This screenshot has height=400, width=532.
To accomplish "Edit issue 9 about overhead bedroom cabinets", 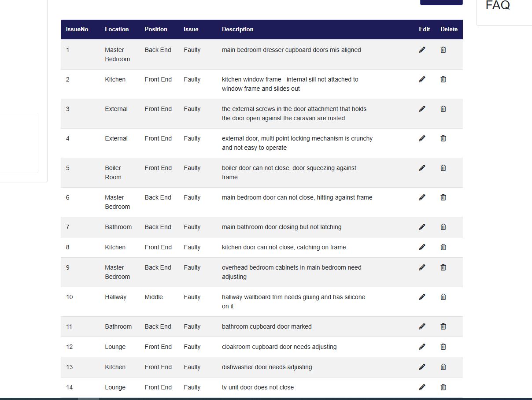I will coord(422,267).
